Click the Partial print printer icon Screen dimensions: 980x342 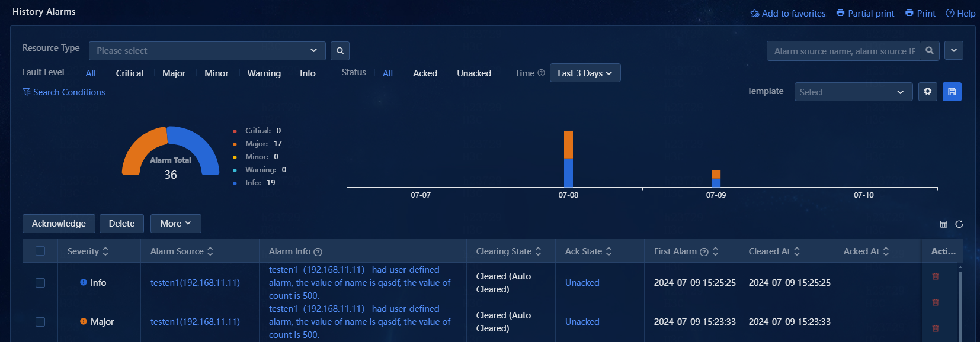click(840, 13)
